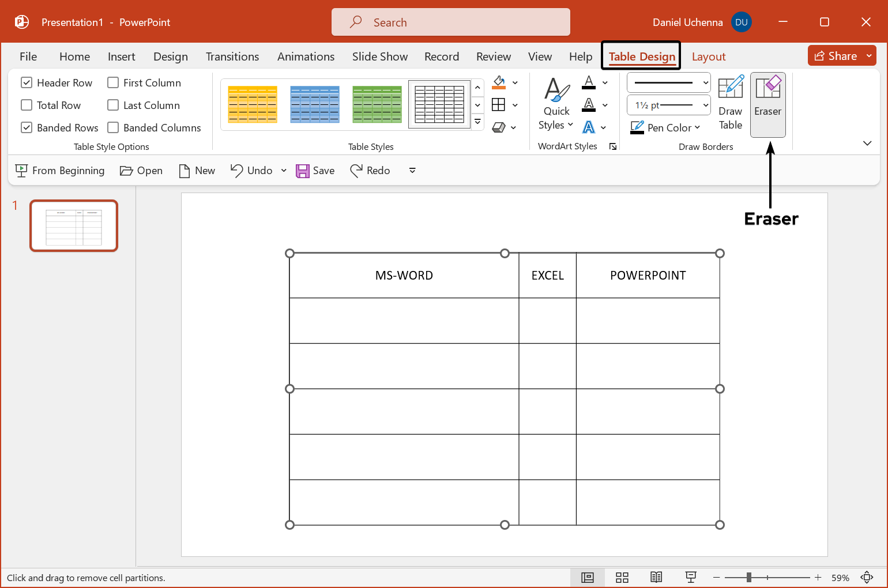
Task: Click the Shading paint bucket icon
Action: point(499,82)
